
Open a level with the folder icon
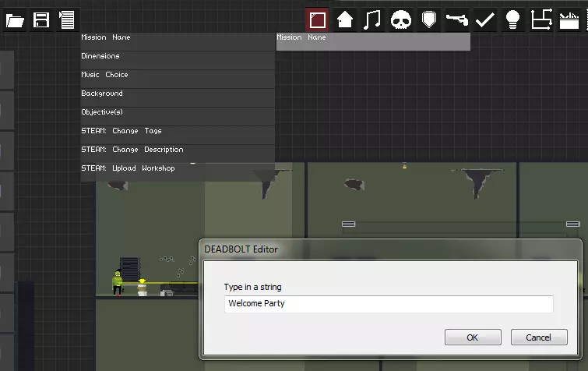click(15, 20)
